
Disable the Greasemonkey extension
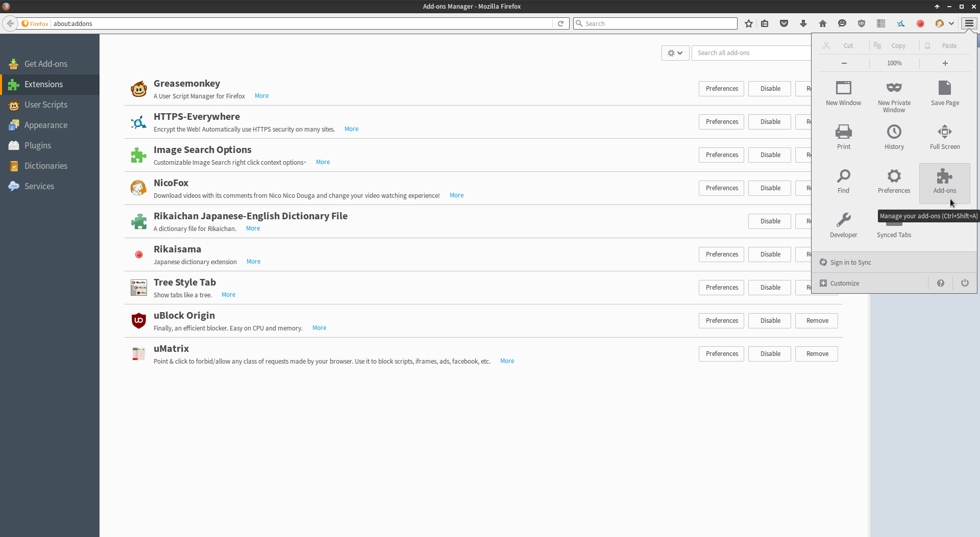(x=770, y=89)
